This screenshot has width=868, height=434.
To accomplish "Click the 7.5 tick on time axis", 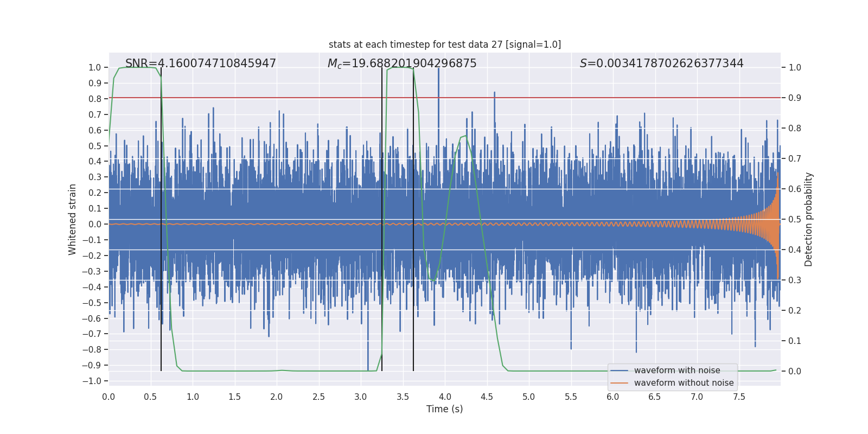I will click(x=739, y=397).
